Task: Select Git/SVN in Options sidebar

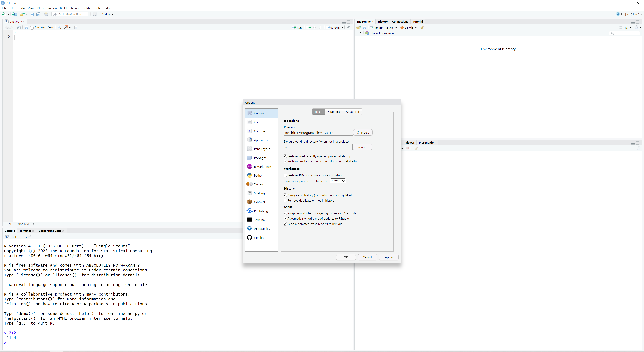Action: 259,202
